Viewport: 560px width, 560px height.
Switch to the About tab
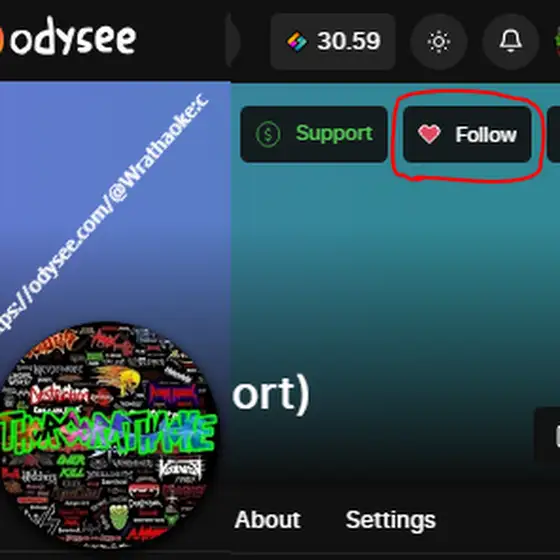(x=267, y=520)
